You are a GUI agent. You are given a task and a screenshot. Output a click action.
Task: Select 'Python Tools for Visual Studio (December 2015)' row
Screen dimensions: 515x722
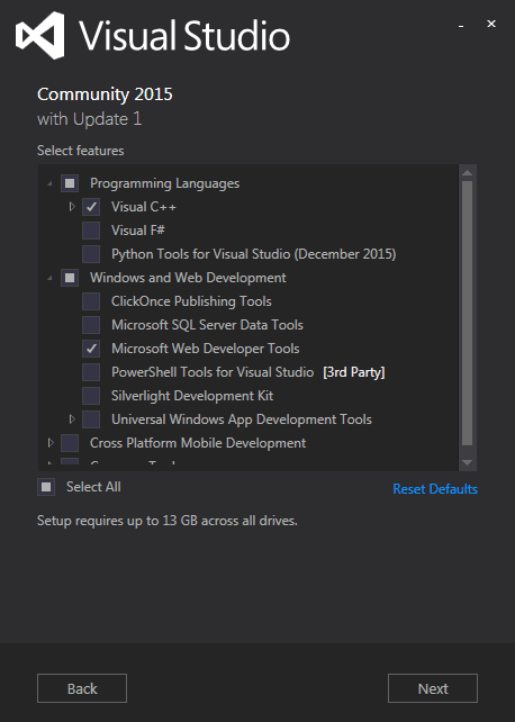[253, 254]
